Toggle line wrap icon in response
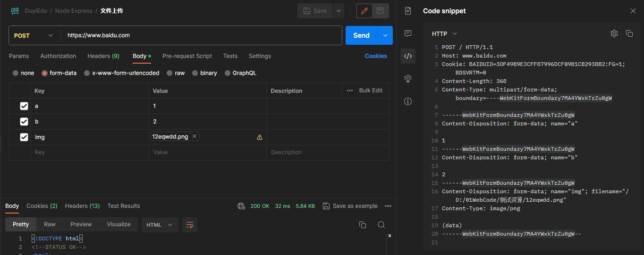 [x=190, y=225]
